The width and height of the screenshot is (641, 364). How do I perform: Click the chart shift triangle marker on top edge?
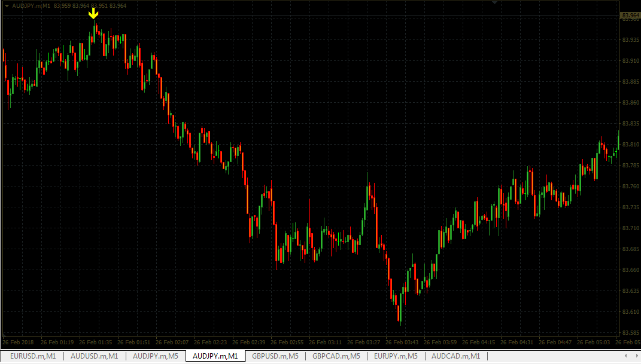point(494,2)
